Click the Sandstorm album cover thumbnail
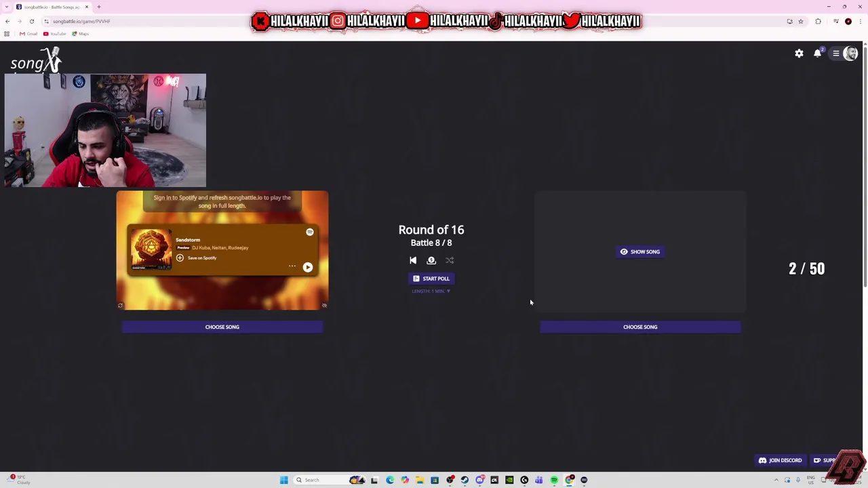Viewport: 868px width, 488px height. click(151, 249)
